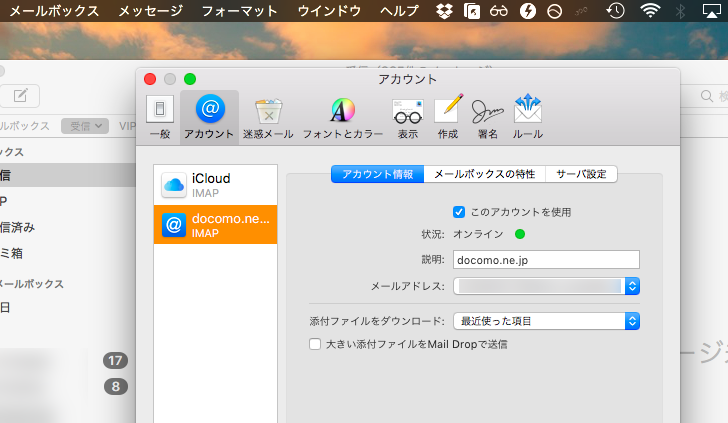728x423 pixels.
Task: Open the フォーマット menu
Action: (x=239, y=11)
